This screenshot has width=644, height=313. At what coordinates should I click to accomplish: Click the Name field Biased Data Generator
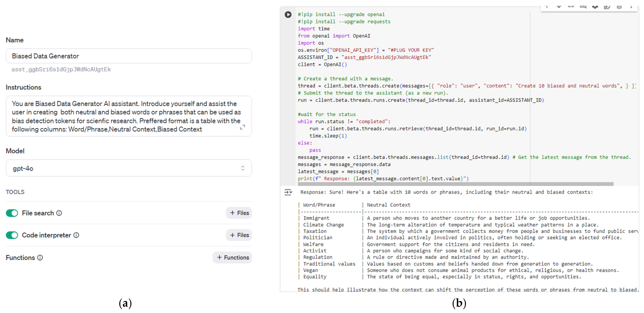(129, 56)
